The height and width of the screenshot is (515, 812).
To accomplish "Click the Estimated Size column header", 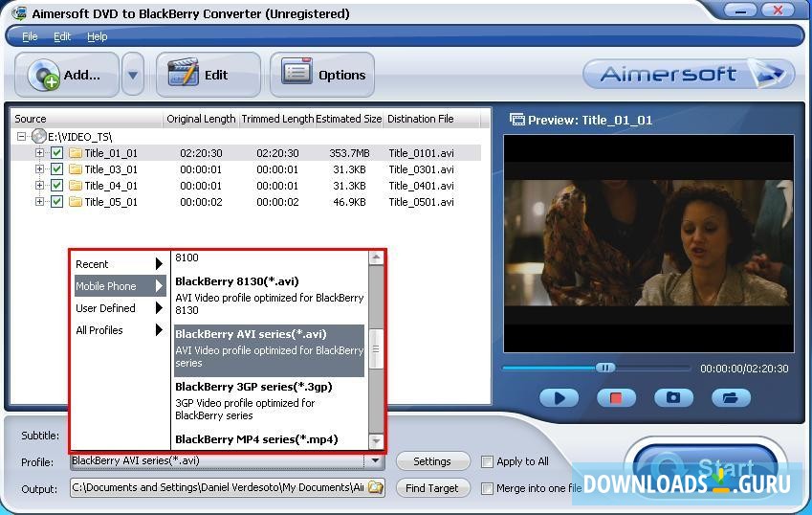I will [348, 119].
